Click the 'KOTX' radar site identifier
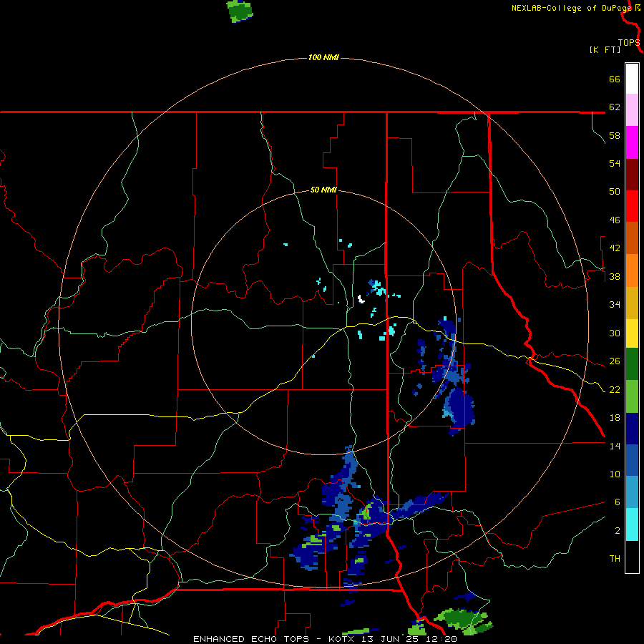The image size is (644, 644). pos(341,639)
